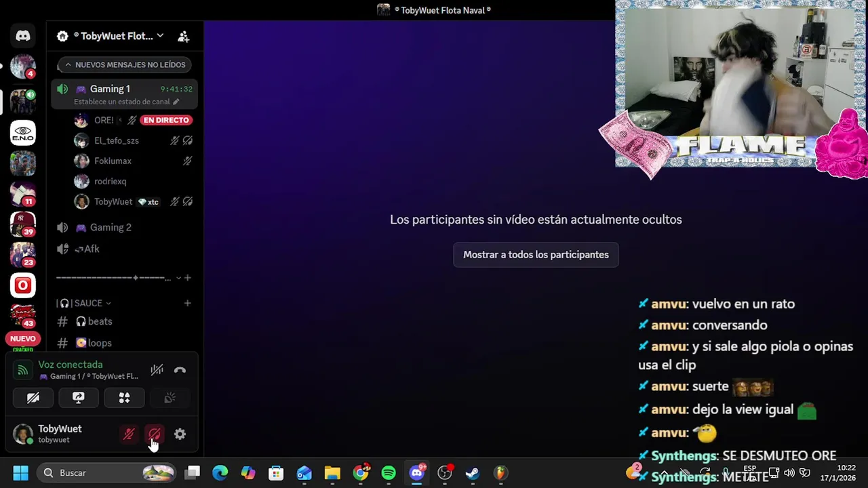Open the server icon with 23 badge

point(23,255)
